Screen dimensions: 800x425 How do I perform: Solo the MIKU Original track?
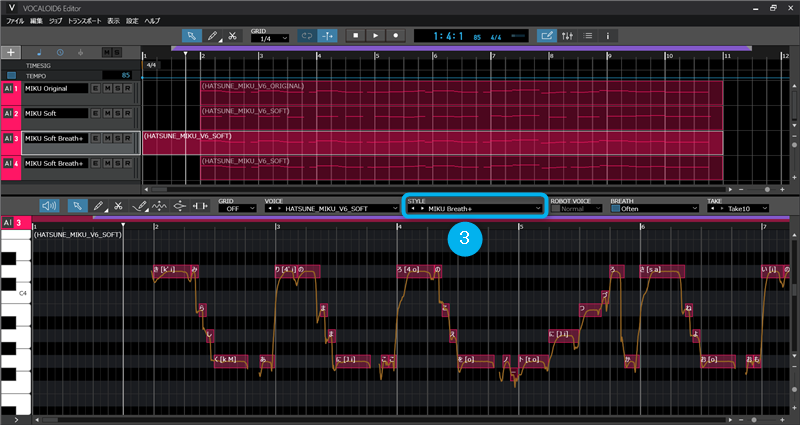pos(117,88)
